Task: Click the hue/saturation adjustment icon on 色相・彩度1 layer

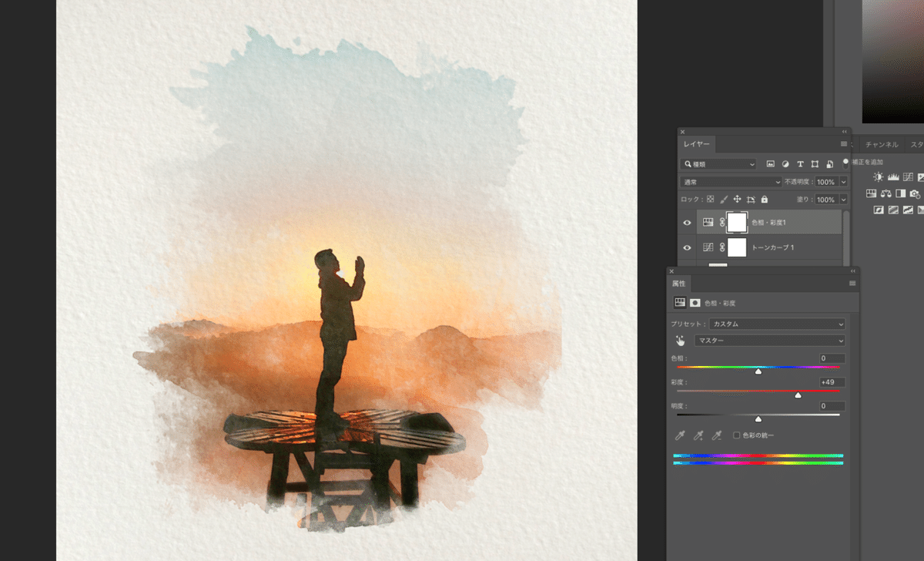Action: click(708, 222)
